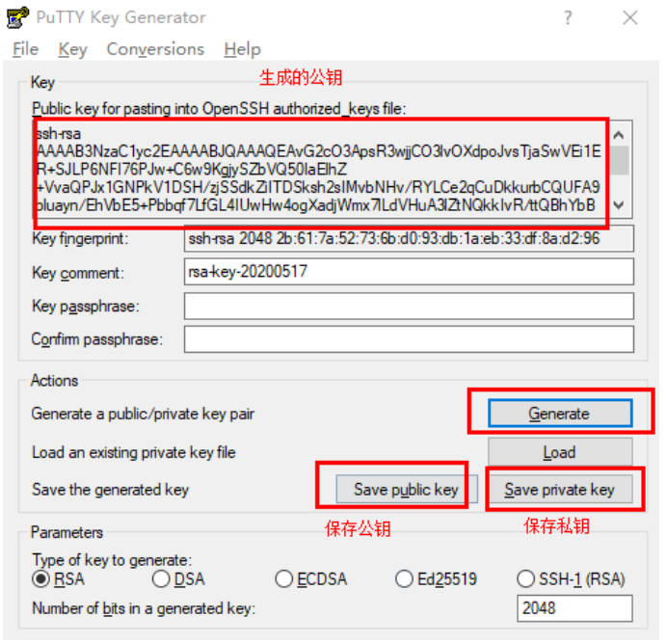Viewport: 667px width, 644px height.
Task: Click the PuTTY key icon in title bar
Action: pos(18,17)
